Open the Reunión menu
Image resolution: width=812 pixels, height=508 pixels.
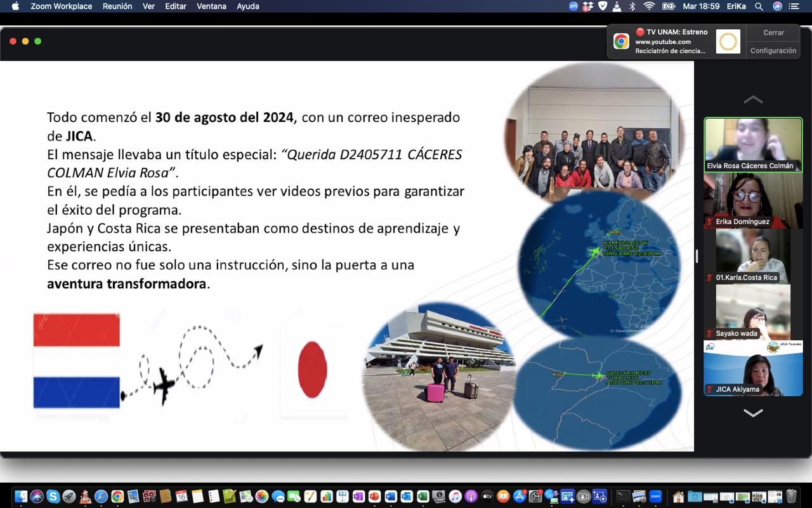coord(117,6)
